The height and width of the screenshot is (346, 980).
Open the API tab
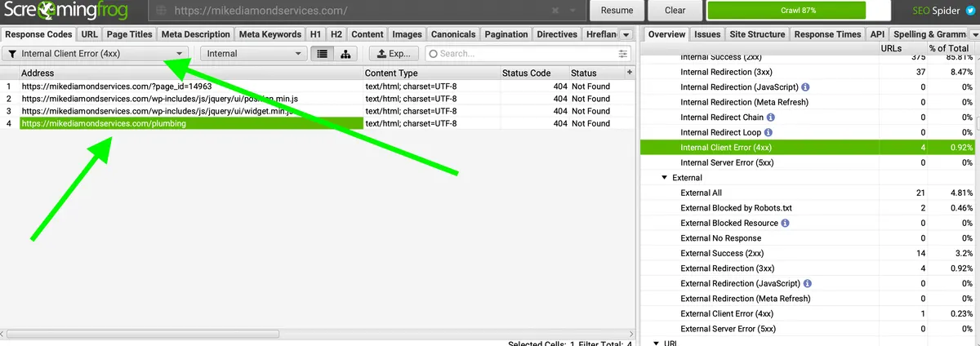coord(878,34)
